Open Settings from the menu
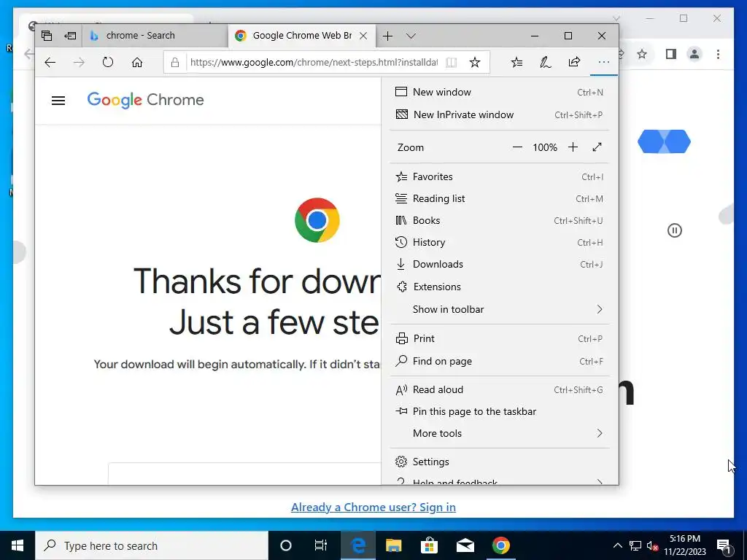Image resolution: width=747 pixels, height=560 pixels. pyautogui.click(x=499, y=462)
